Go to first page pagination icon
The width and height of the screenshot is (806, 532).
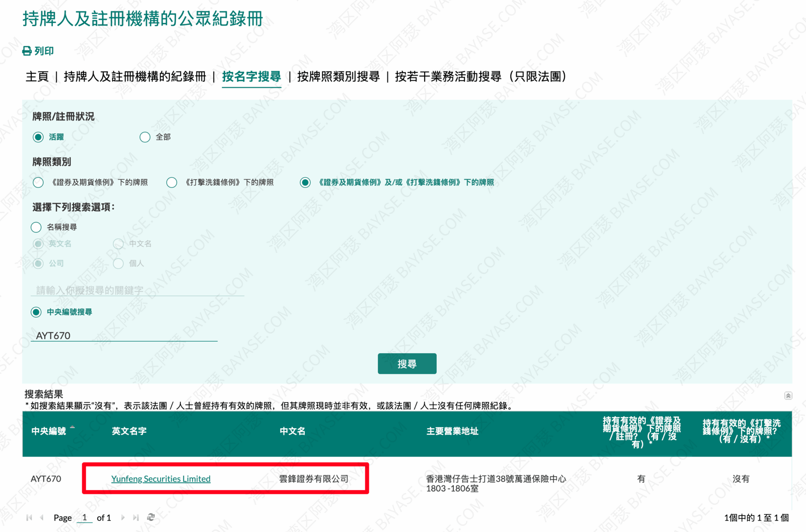point(29,517)
